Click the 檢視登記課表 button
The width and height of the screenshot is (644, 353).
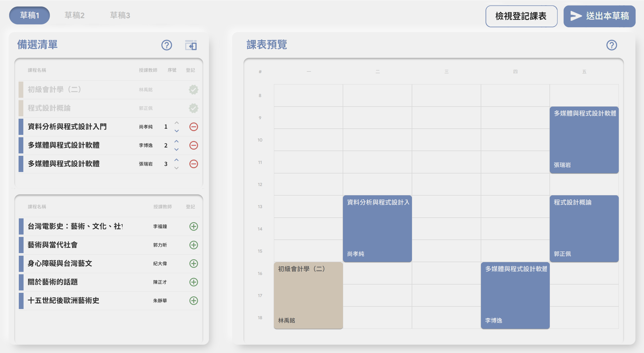pos(521,16)
